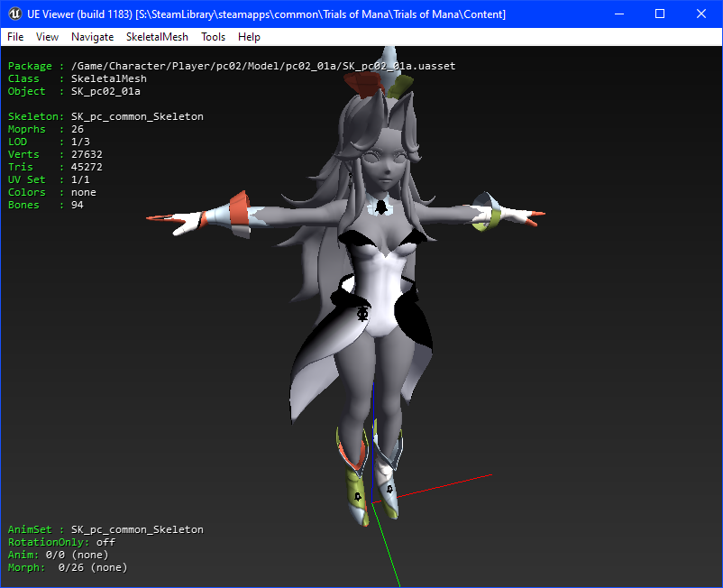Click the Bones count 94

(78, 205)
